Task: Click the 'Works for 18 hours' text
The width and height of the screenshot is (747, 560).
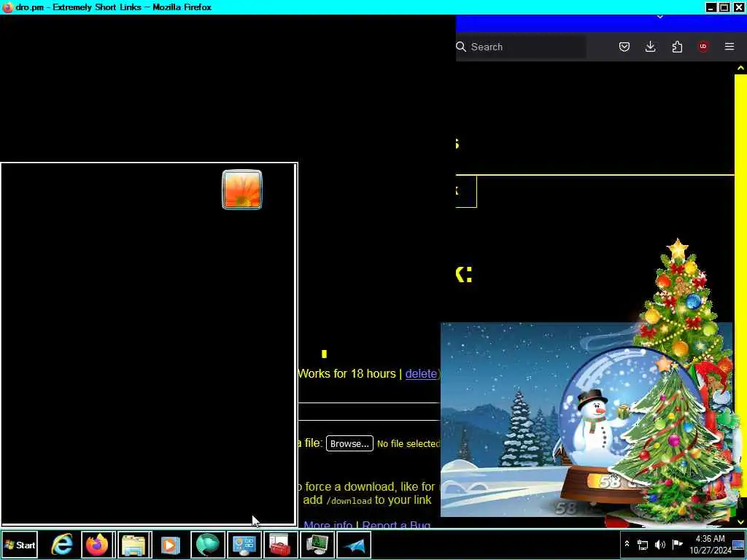Action: [x=347, y=374]
